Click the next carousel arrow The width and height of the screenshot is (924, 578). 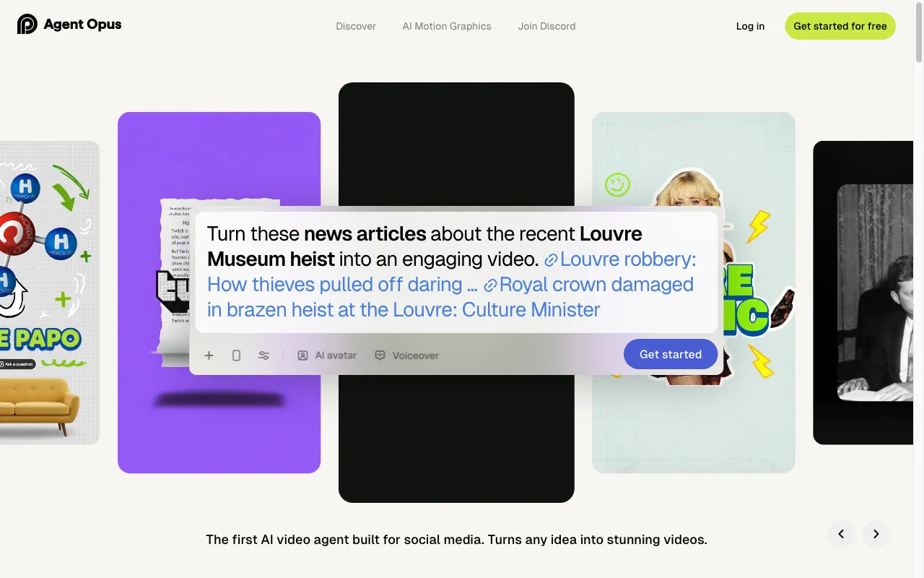(876, 534)
